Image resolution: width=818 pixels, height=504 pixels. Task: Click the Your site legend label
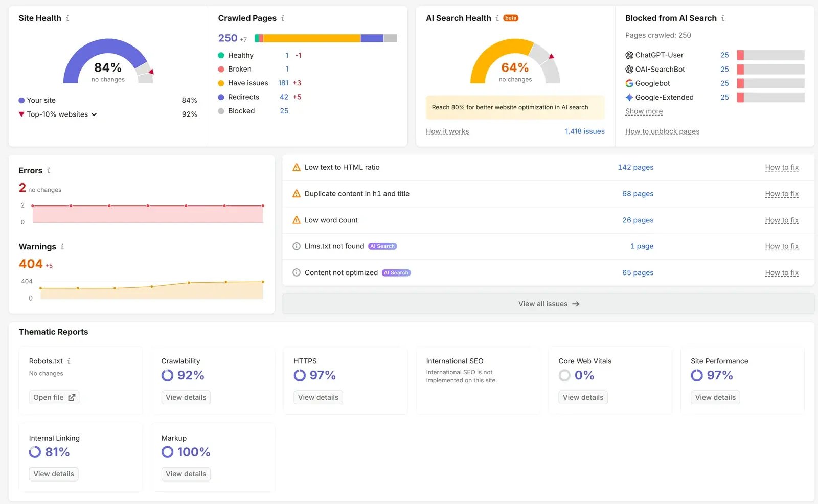coord(41,100)
